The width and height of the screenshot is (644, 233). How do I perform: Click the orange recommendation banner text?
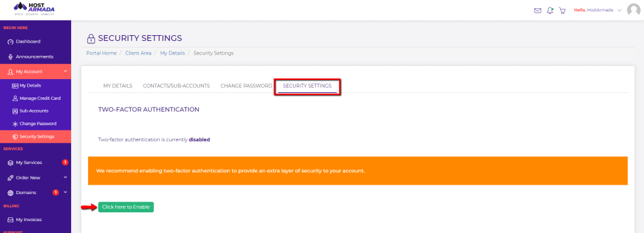pyautogui.click(x=230, y=171)
